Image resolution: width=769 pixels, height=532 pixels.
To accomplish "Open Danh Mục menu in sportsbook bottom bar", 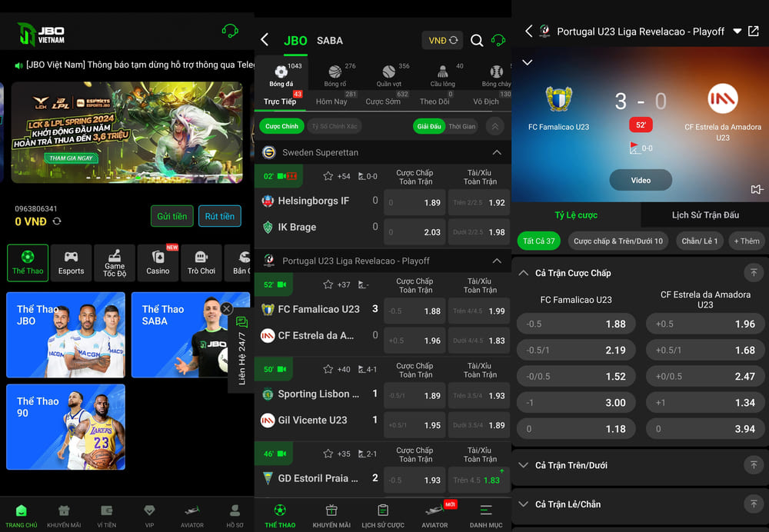I will (x=486, y=517).
